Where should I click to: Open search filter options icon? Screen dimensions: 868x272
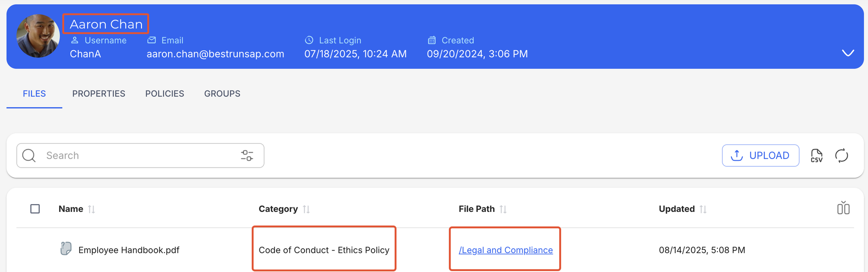[x=247, y=155]
